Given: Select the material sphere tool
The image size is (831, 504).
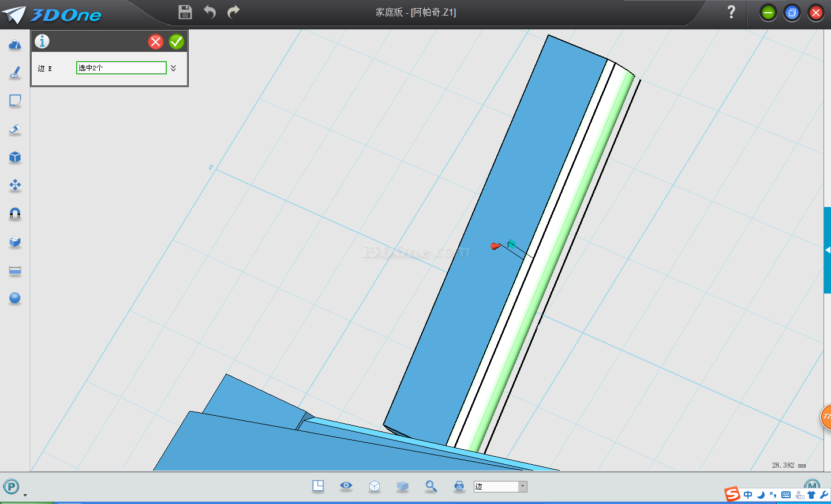Looking at the screenshot, I should tap(15, 298).
